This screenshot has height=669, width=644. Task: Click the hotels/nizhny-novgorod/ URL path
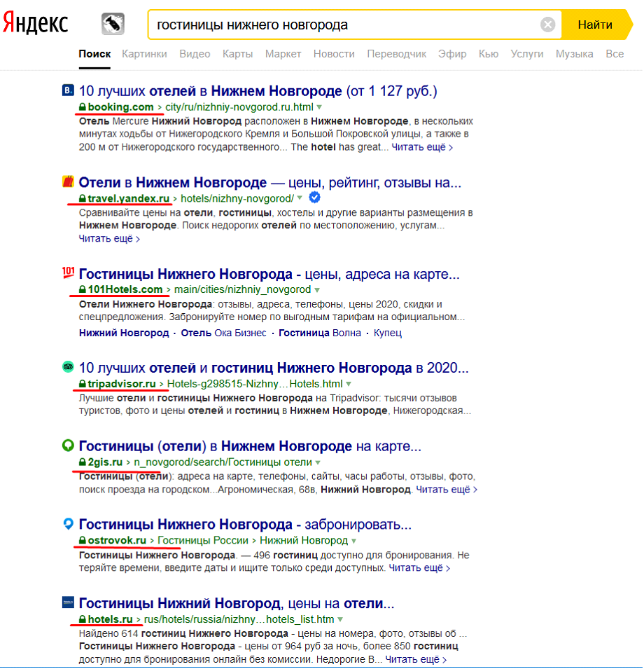(x=237, y=198)
